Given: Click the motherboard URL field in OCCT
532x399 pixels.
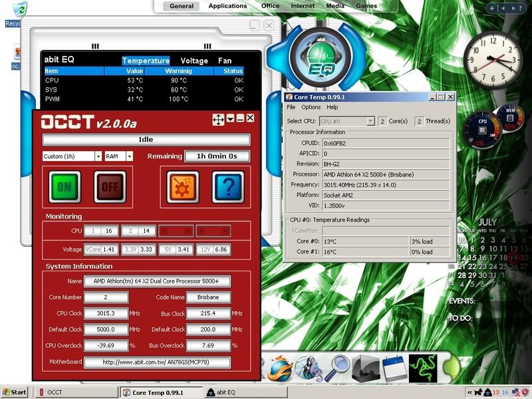Looking at the screenshot, I should [x=158, y=362].
